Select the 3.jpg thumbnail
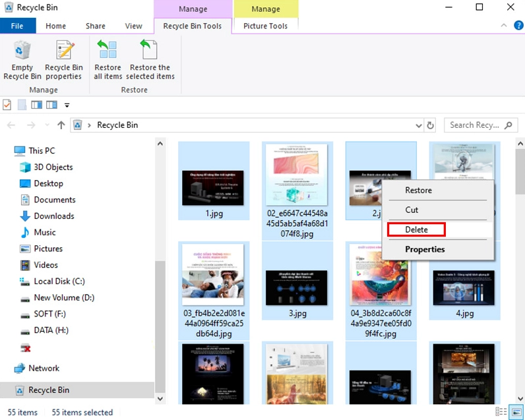 pos(297,280)
